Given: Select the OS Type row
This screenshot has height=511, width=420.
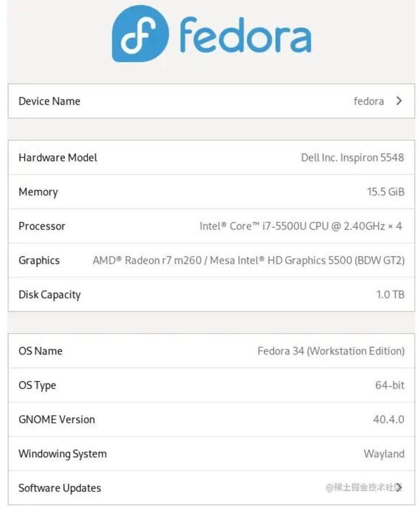Looking at the screenshot, I should [x=212, y=385].
